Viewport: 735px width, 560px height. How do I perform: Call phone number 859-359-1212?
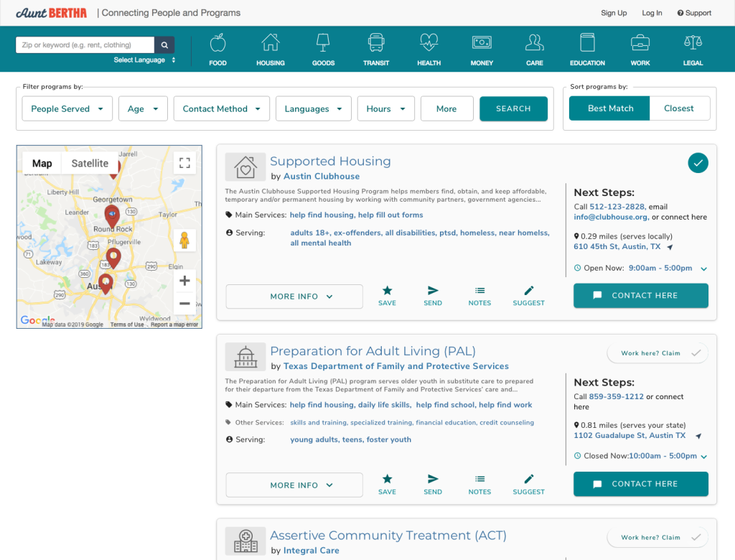617,397
